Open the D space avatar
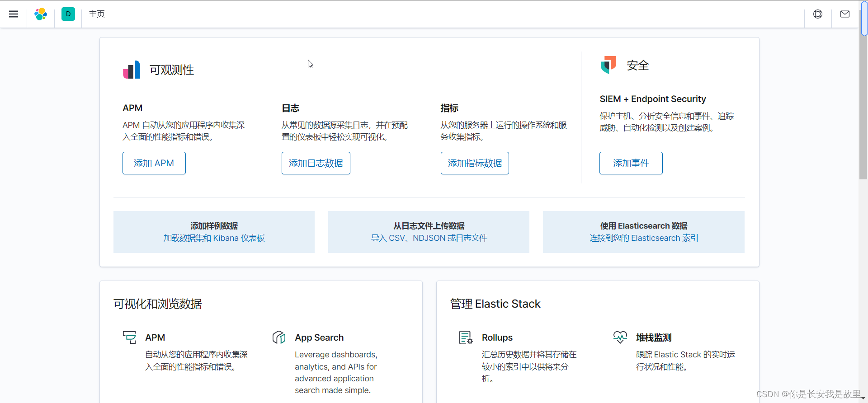This screenshot has width=868, height=403. tap(68, 14)
